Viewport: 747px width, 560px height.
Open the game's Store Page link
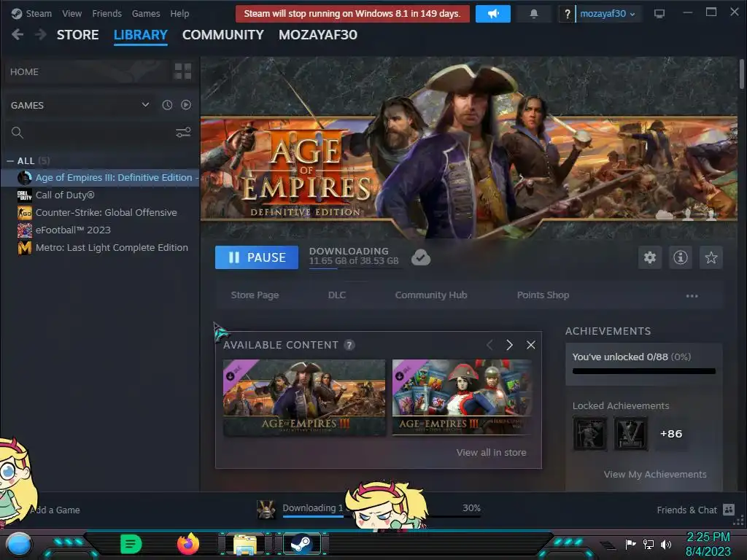click(x=255, y=295)
